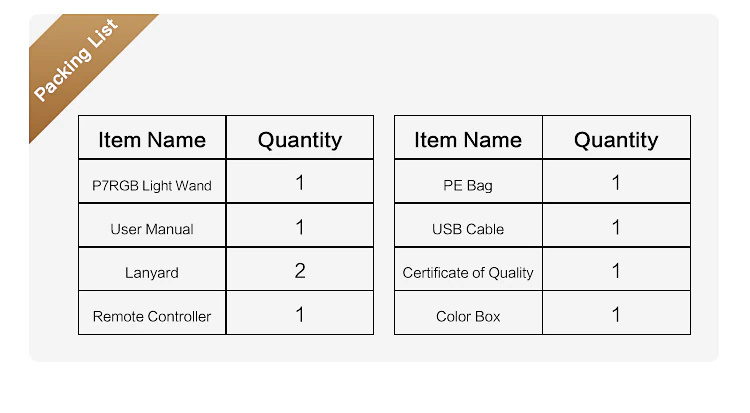Click the Packing List corner ribbon

[x=77, y=60]
